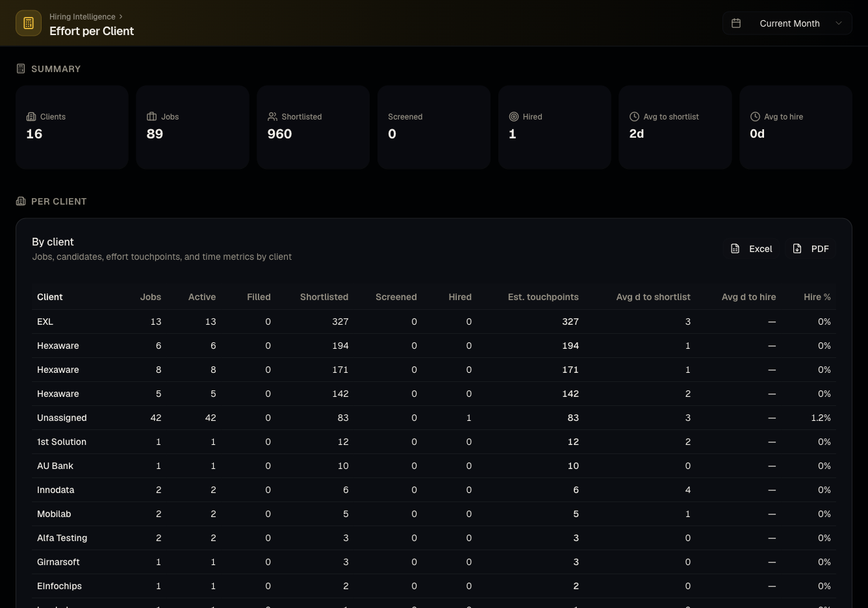Export the table to Excel
This screenshot has height=608, width=868.
pos(751,249)
